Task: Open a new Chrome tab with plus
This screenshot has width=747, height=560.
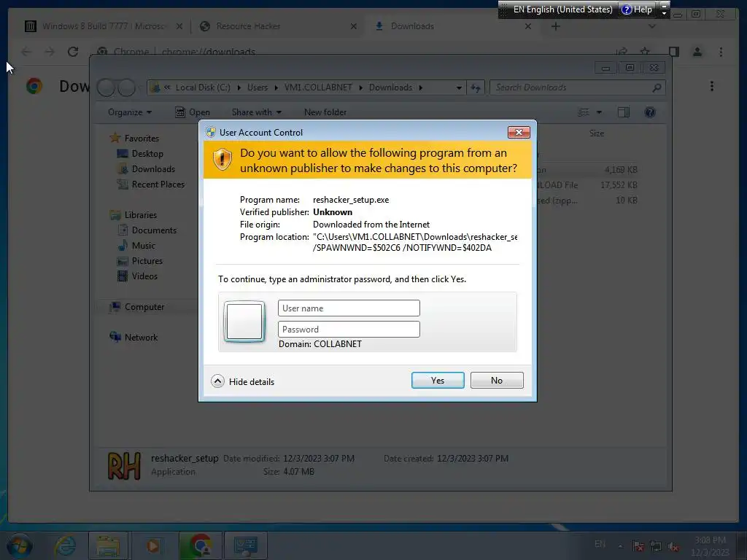Action: [555, 26]
